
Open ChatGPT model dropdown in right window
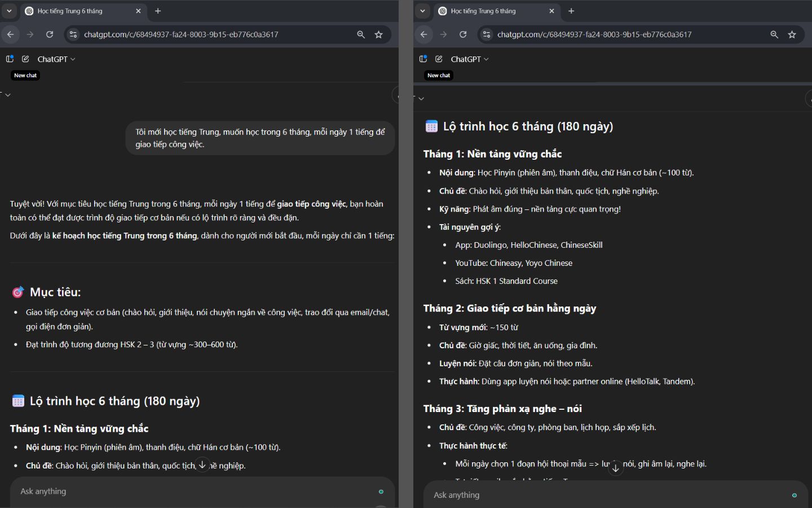coord(469,59)
